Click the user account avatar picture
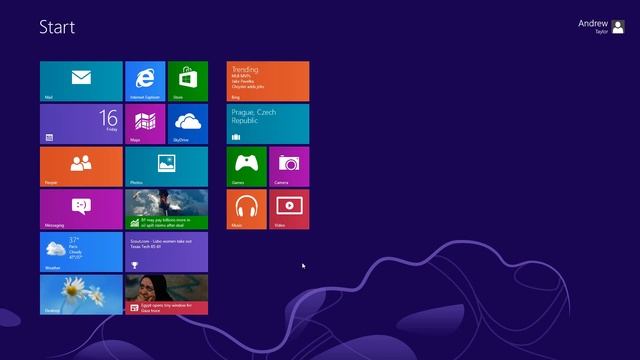Viewport: 640px width, 360px height. [618, 27]
